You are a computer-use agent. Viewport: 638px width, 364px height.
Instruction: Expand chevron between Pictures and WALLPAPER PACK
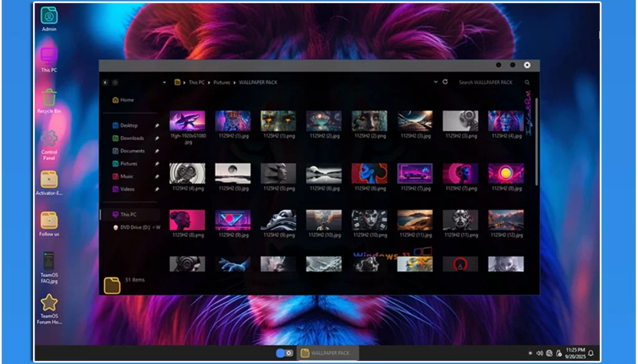coord(234,82)
